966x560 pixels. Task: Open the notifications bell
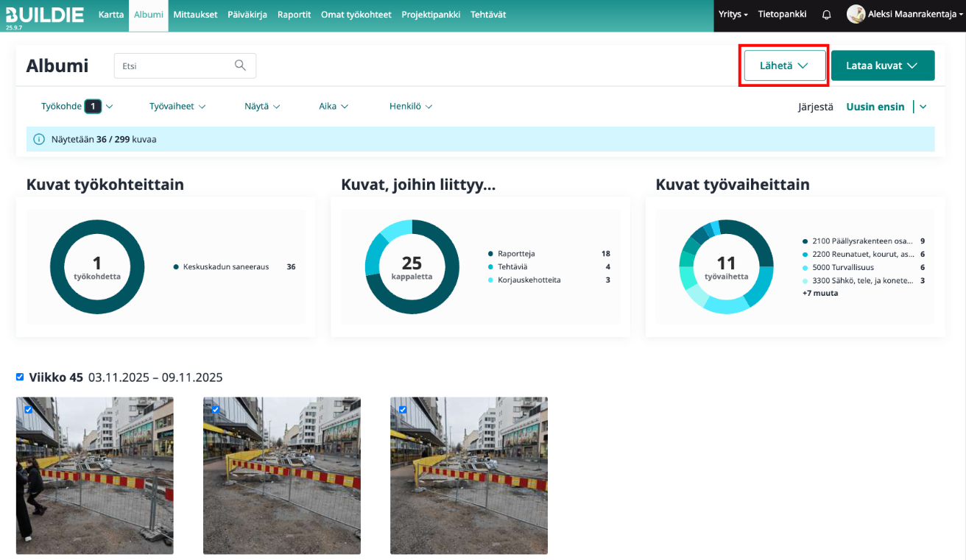click(827, 15)
